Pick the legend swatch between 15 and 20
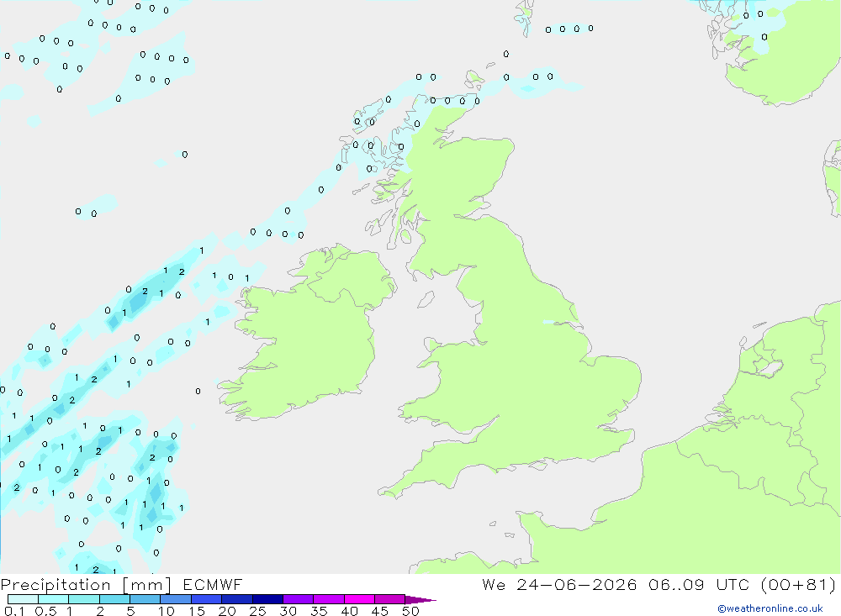841x616 pixels. (x=207, y=599)
